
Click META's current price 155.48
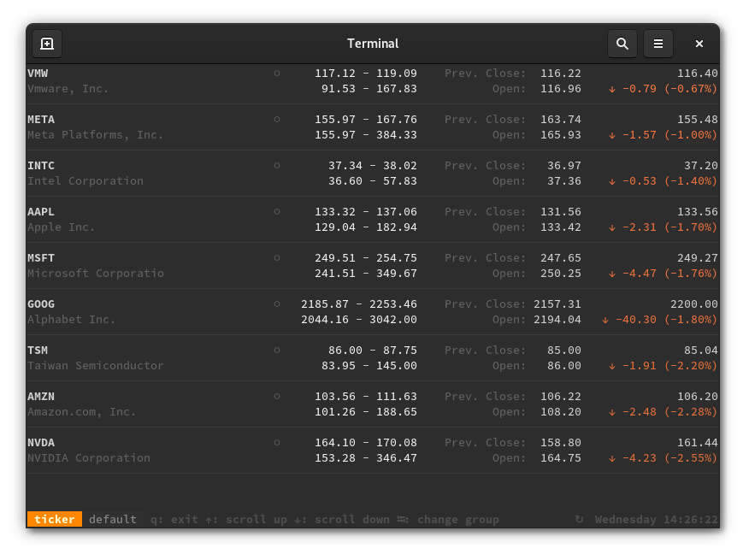click(698, 119)
